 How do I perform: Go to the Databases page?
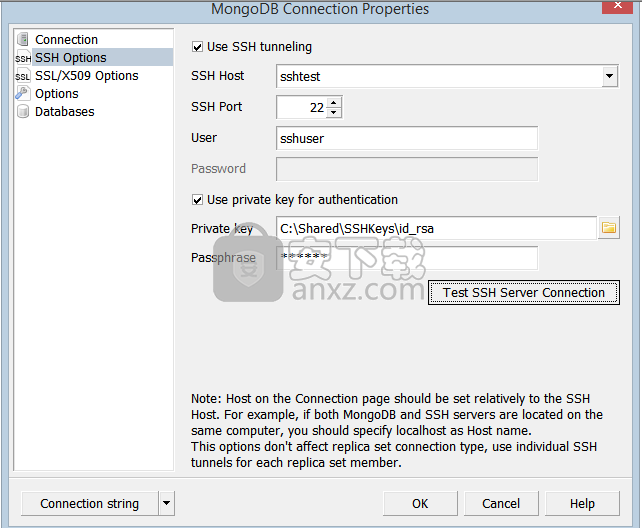point(64,112)
